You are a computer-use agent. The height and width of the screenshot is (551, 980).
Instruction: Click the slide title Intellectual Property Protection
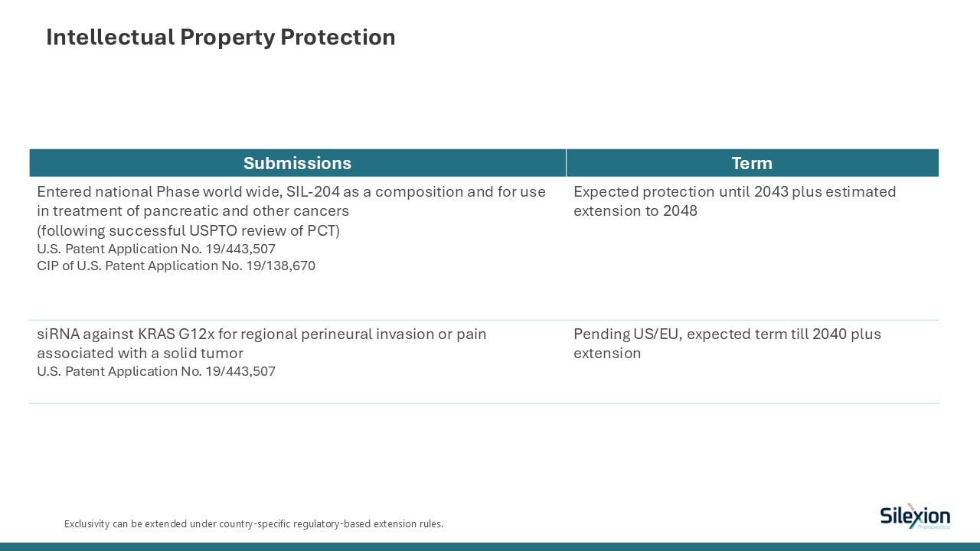coord(220,37)
